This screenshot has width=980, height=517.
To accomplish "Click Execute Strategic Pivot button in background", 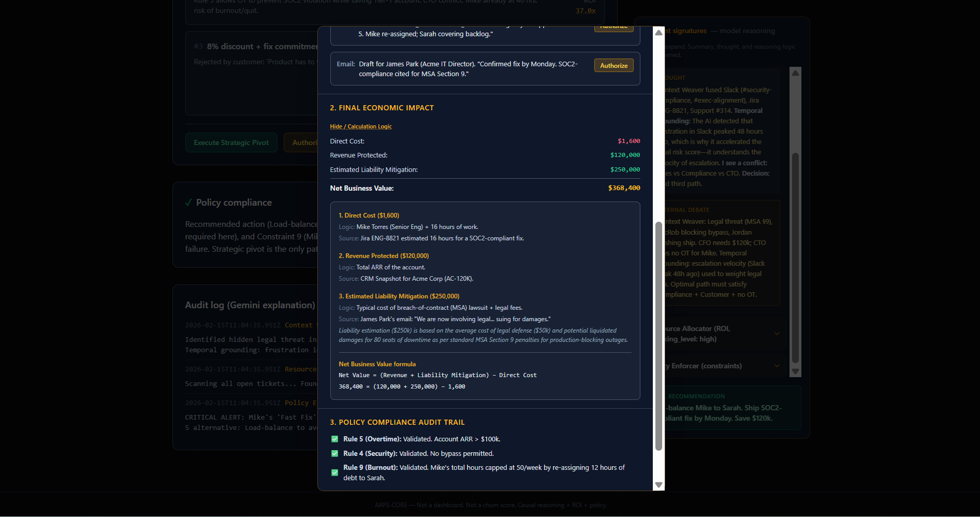I will [231, 142].
